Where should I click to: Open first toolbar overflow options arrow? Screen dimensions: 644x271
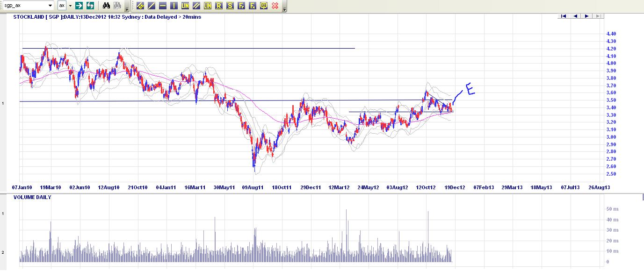pyautogui.click(x=127, y=7)
